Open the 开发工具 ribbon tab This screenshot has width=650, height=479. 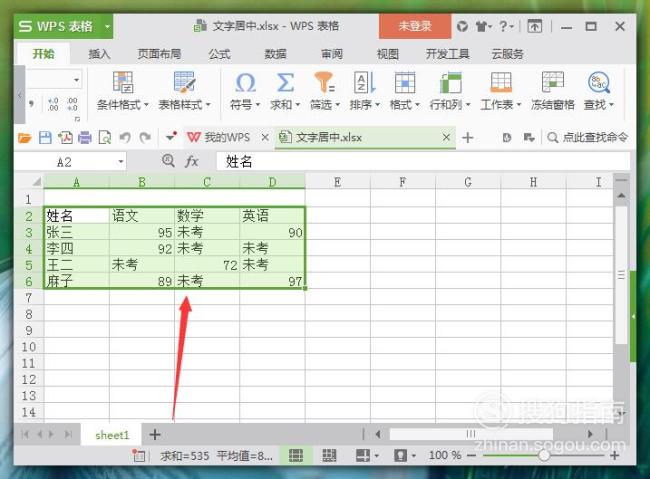coord(448,54)
